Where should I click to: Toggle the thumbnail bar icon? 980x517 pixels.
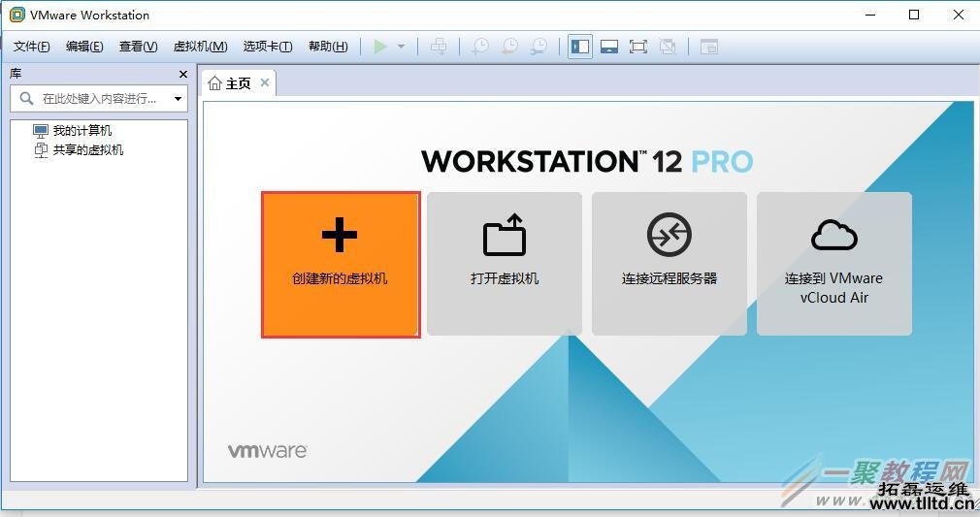(x=609, y=47)
